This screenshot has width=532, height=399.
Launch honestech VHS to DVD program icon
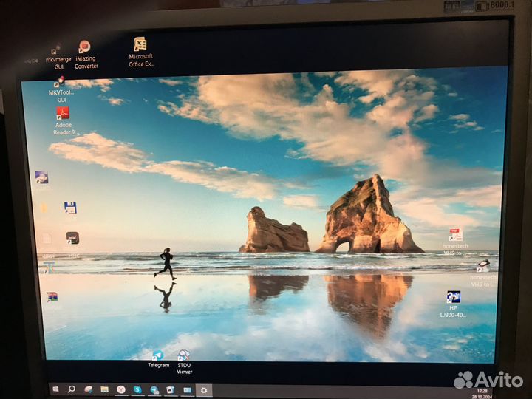click(483, 273)
